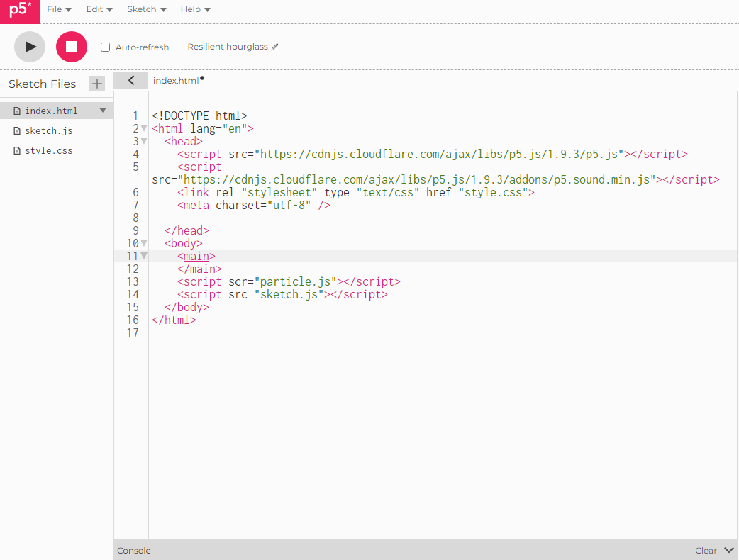739x560 pixels.
Task: Select index.html in Sketch Files
Action: (51, 111)
